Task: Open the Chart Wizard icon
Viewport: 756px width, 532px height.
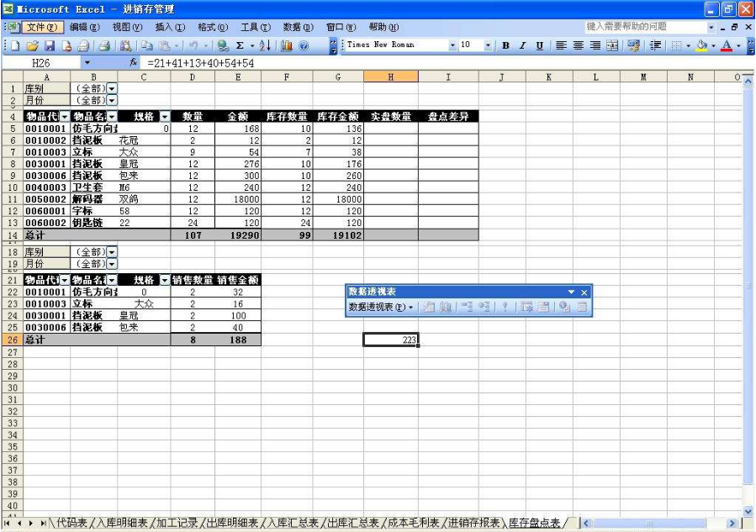Action: 287,45
